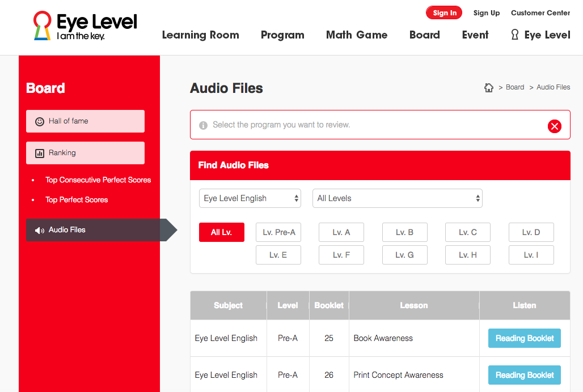Click the Sign Up link
Image resolution: width=583 pixels, height=392 pixels.
487,12
